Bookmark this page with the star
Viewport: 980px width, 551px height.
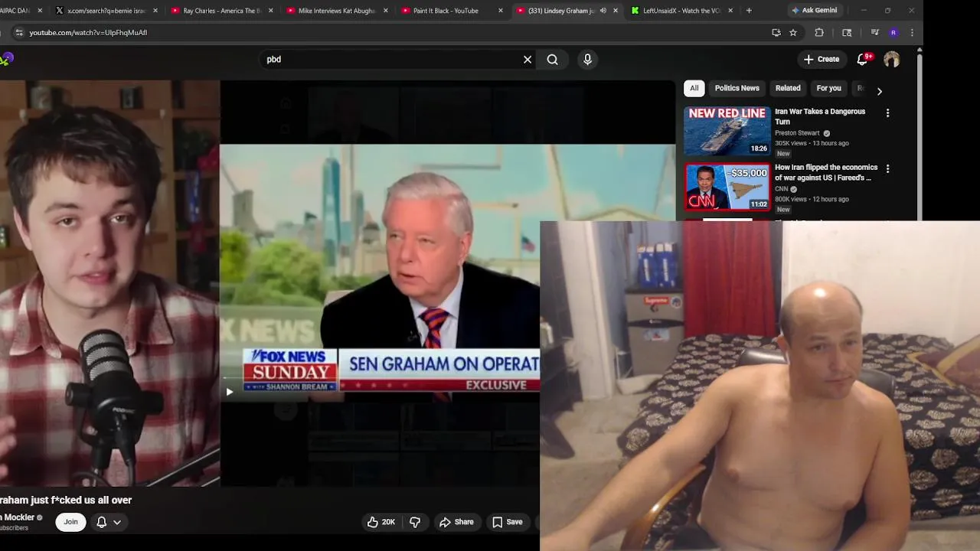793,32
